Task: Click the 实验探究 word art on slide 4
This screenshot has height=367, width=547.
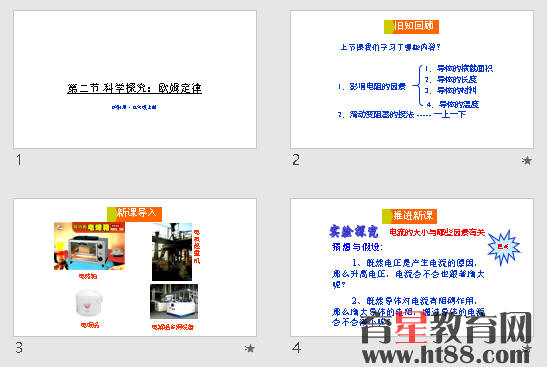Action: 354,231
